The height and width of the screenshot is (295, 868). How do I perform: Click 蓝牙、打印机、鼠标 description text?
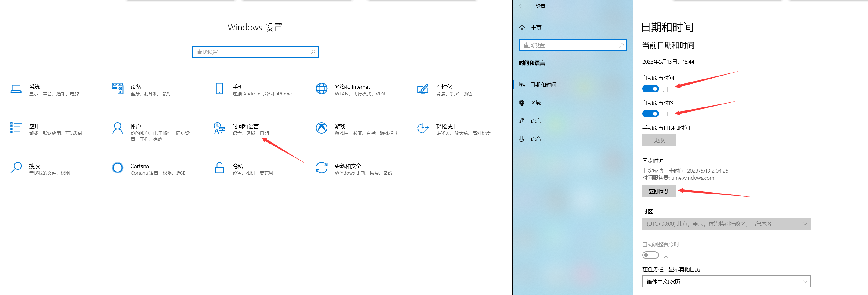coord(151,94)
